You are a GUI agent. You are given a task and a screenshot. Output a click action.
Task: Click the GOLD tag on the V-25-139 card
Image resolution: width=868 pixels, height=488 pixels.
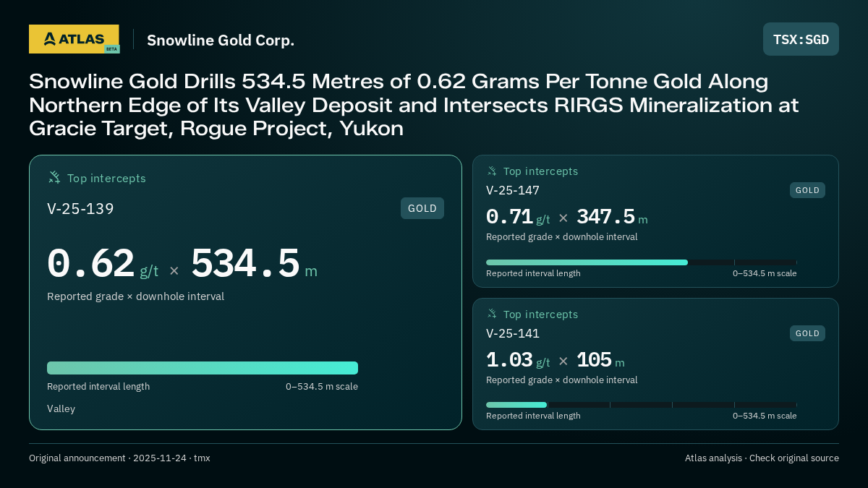point(422,208)
